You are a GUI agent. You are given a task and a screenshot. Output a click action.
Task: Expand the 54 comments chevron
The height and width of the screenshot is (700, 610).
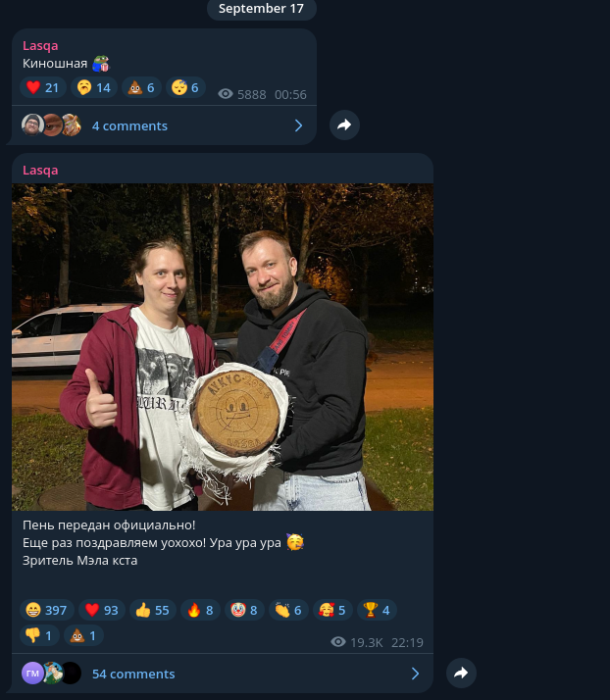coord(415,674)
